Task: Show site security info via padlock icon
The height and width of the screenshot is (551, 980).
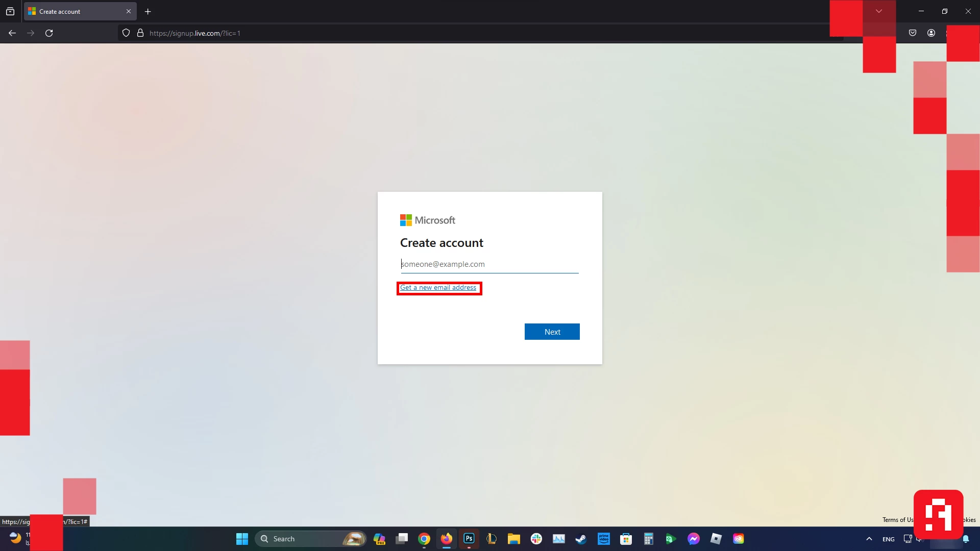Action: pyautogui.click(x=140, y=33)
